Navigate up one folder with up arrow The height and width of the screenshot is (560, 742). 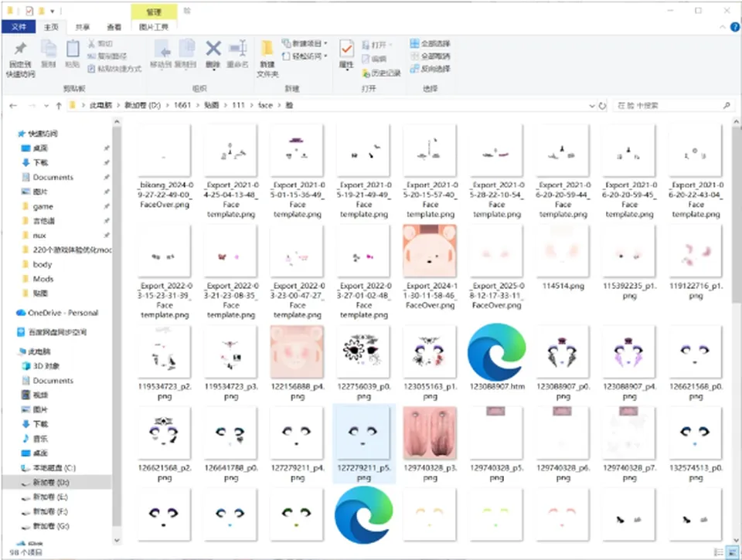coord(59,106)
